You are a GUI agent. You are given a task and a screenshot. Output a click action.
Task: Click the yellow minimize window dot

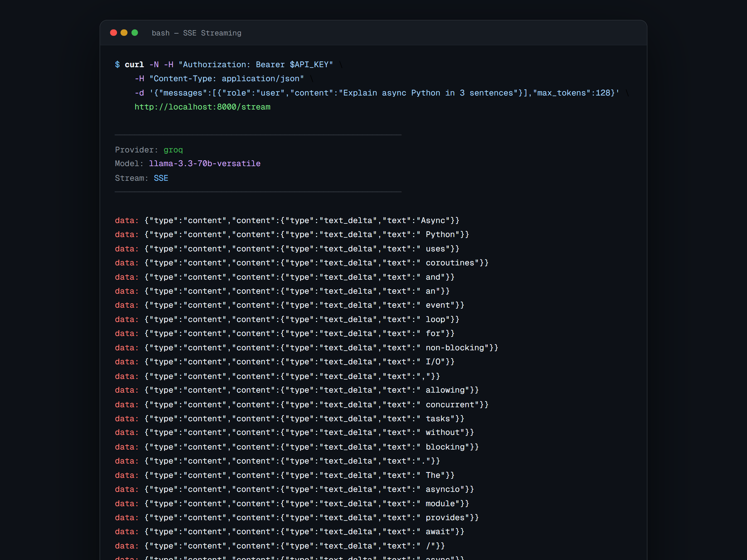point(124,33)
